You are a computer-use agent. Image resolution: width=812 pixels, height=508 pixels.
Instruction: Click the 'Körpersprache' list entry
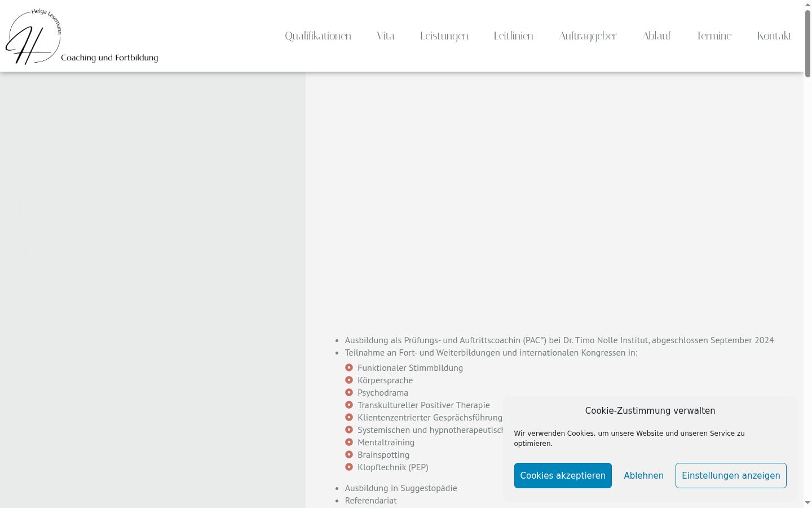tap(385, 380)
